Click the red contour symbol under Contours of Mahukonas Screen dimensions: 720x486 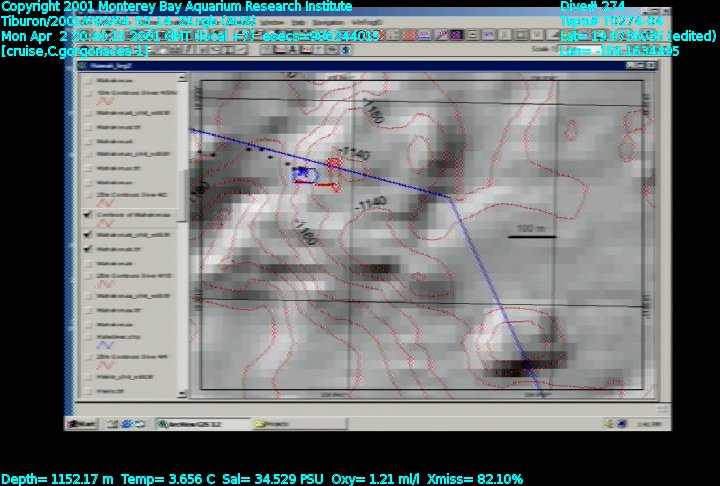coord(101,226)
